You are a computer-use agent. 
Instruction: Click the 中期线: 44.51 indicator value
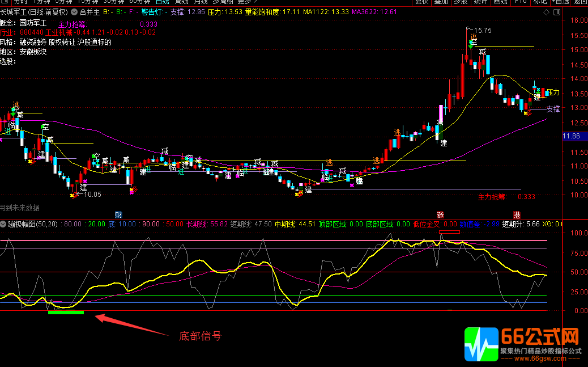coord(295,224)
